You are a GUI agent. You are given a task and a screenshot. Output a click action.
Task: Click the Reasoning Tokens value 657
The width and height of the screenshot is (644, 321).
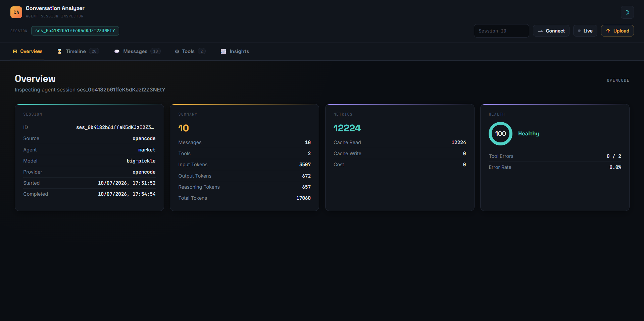[306, 187]
